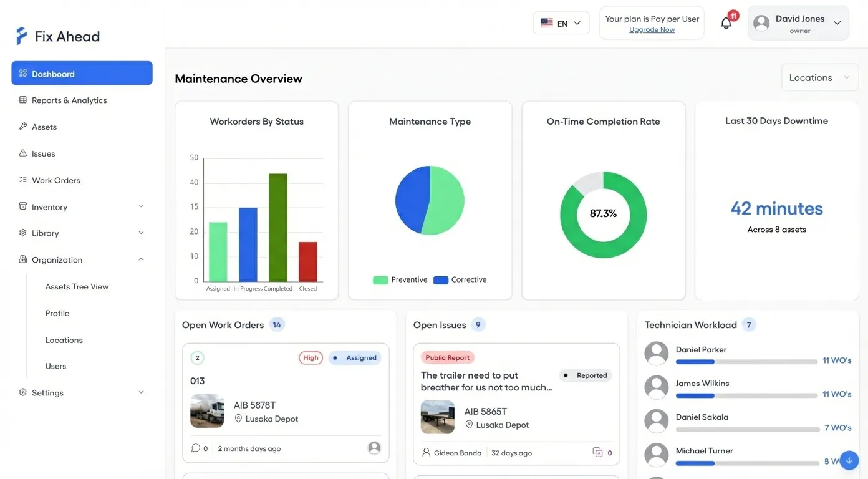The image size is (868, 479).
Task: Click the Work Orders sidebar icon
Action: [x=22, y=180]
